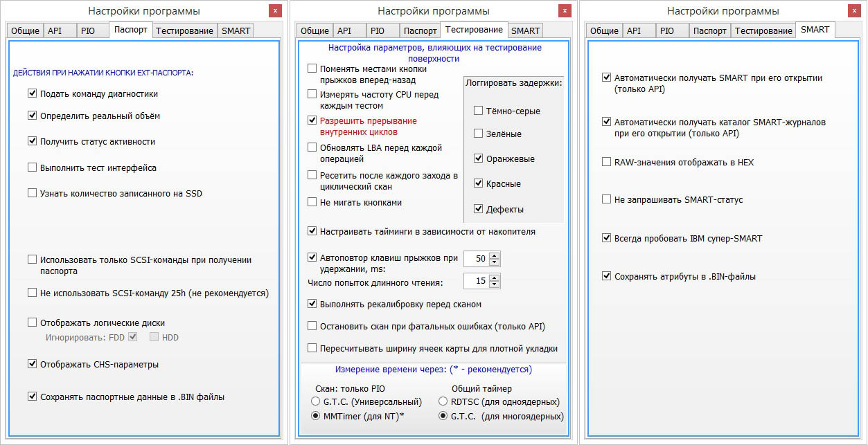Switch to 'SMART' tab in left window

pyautogui.click(x=236, y=31)
